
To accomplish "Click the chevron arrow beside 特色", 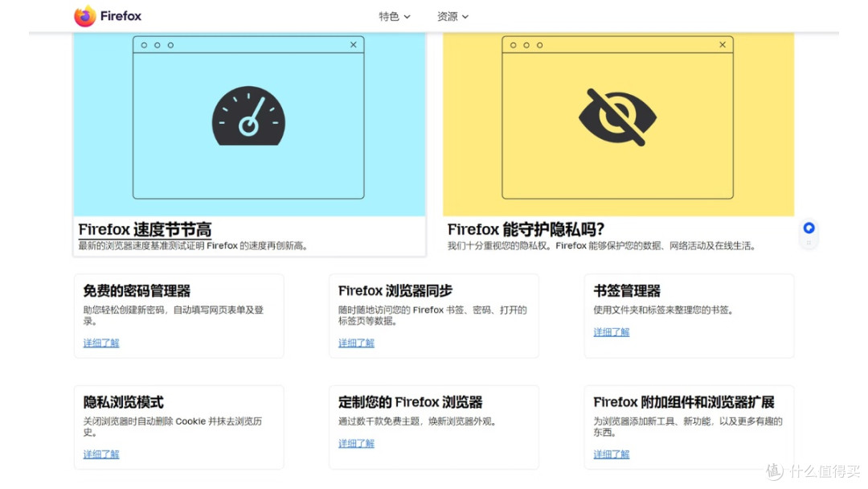I will click(407, 17).
